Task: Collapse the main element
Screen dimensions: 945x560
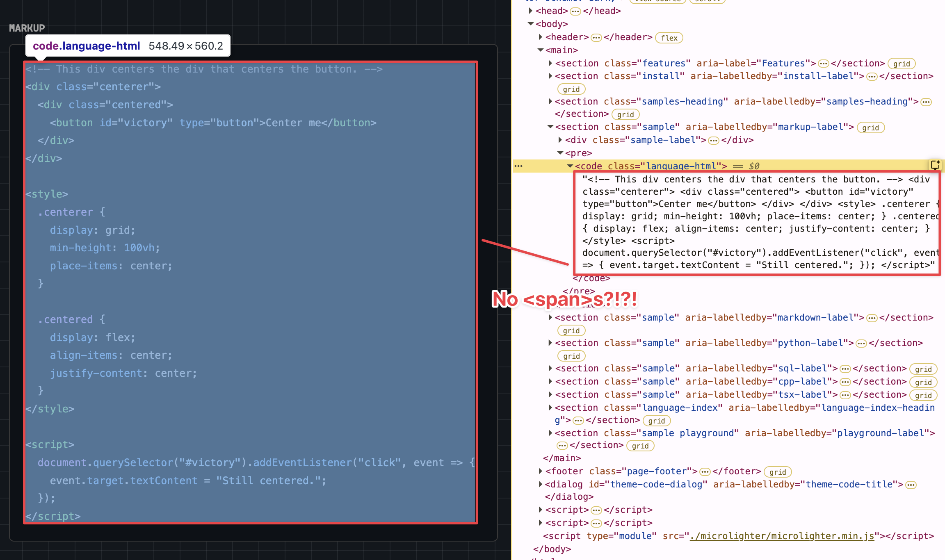Action: click(x=541, y=50)
